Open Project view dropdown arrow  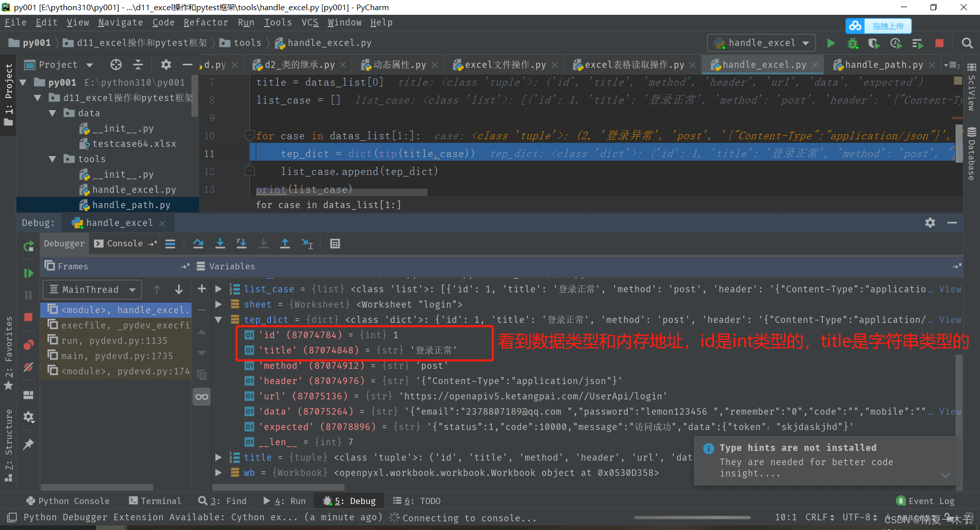90,65
